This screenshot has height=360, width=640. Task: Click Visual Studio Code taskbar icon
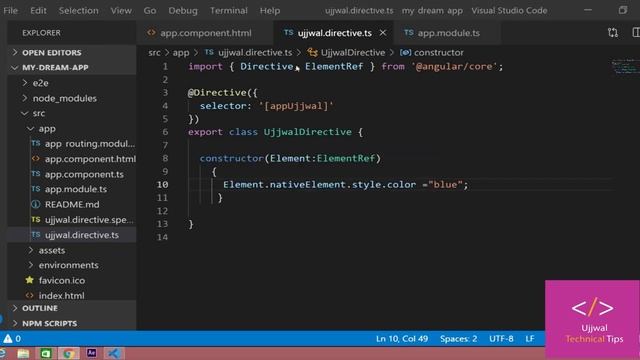(x=113, y=353)
